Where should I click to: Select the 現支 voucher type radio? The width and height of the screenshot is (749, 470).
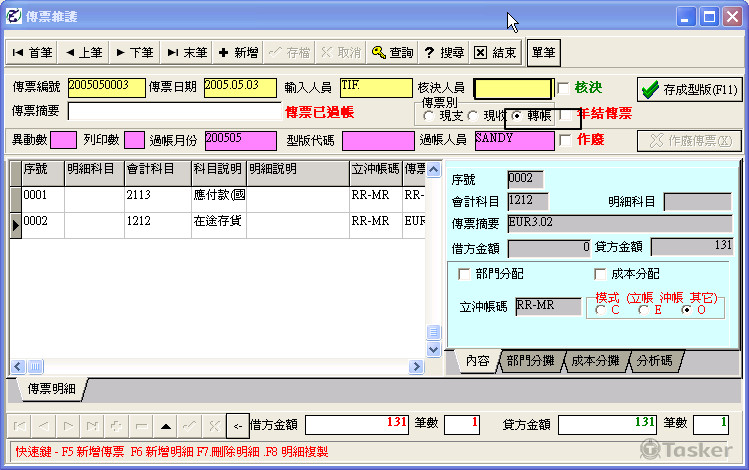tap(428, 116)
